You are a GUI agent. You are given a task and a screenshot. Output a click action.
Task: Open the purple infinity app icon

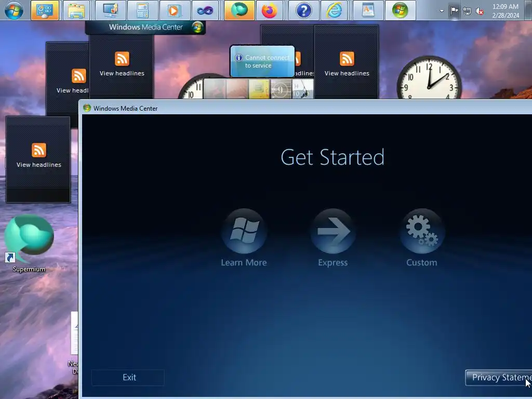tap(206, 10)
